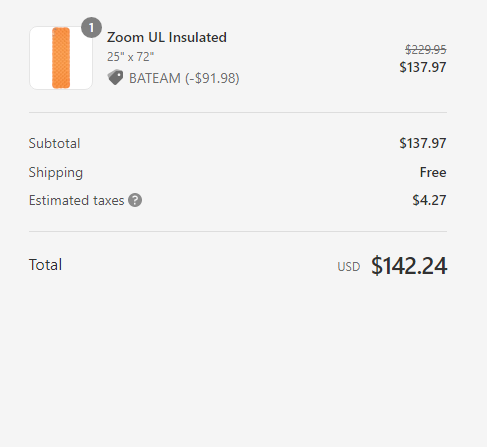The height and width of the screenshot is (447, 487).
Task: Click the discount tag icon beside BATEAM
Action: coord(115,78)
